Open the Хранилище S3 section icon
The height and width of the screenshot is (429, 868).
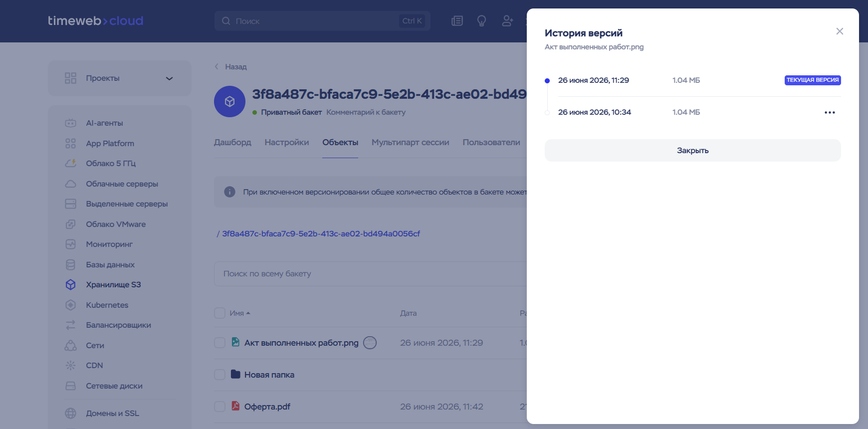pyautogui.click(x=70, y=284)
